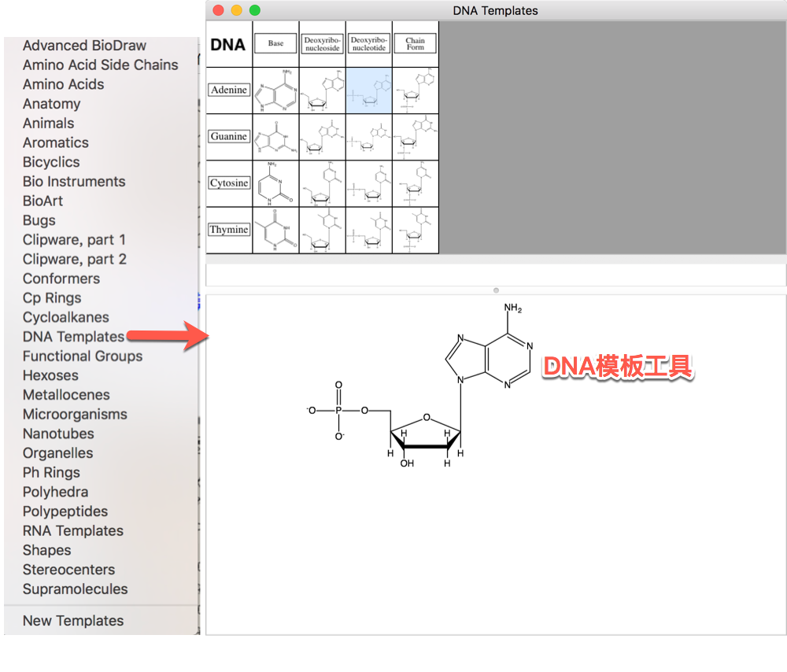787x672 pixels.
Task: Select the Adenine base template
Action: (x=275, y=90)
